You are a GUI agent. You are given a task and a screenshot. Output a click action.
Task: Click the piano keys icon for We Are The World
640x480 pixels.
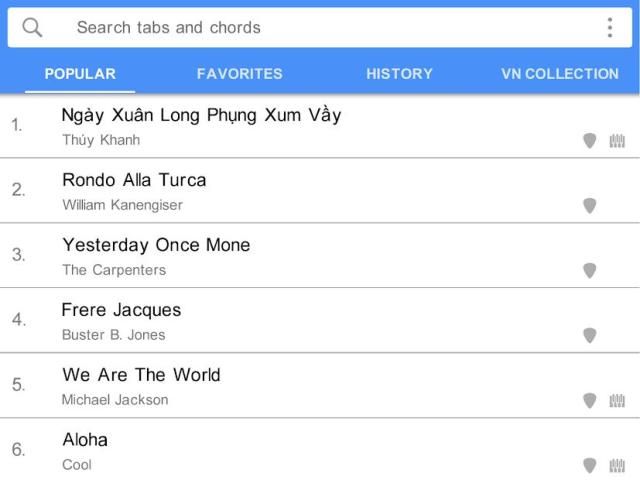pos(617,401)
